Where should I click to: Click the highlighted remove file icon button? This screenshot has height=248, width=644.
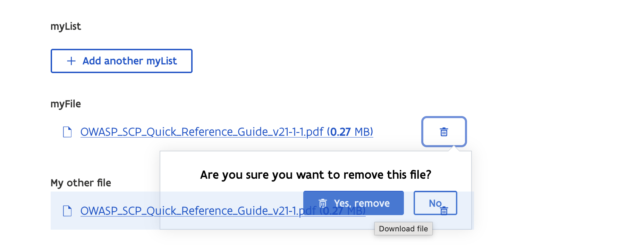[x=444, y=132]
